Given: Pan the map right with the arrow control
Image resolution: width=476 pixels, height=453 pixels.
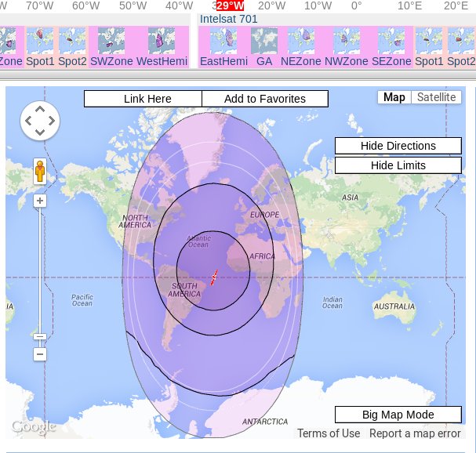Looking at the screenshot, I should [51, 121].
